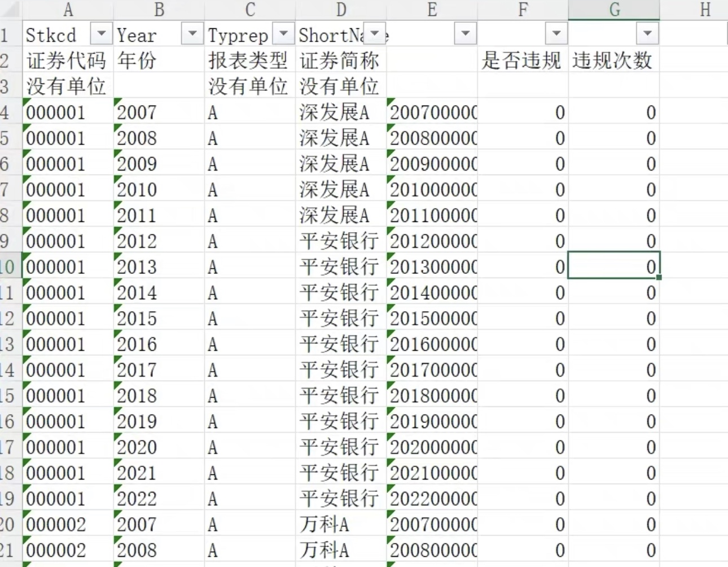Screen dimensions: 728x567
Task: Click the Typrep header cell
Action: click(250, 34)
